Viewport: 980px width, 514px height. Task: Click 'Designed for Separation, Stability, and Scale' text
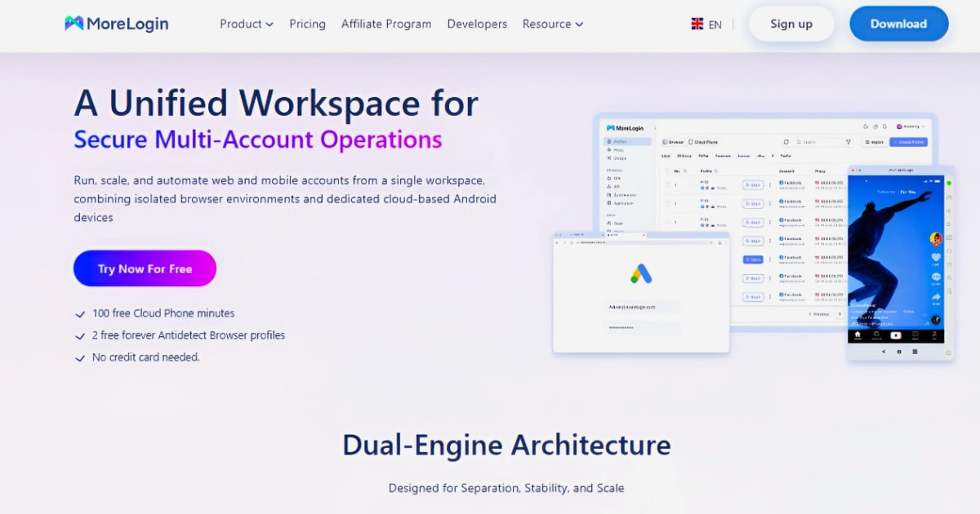(x=506, y=488)
